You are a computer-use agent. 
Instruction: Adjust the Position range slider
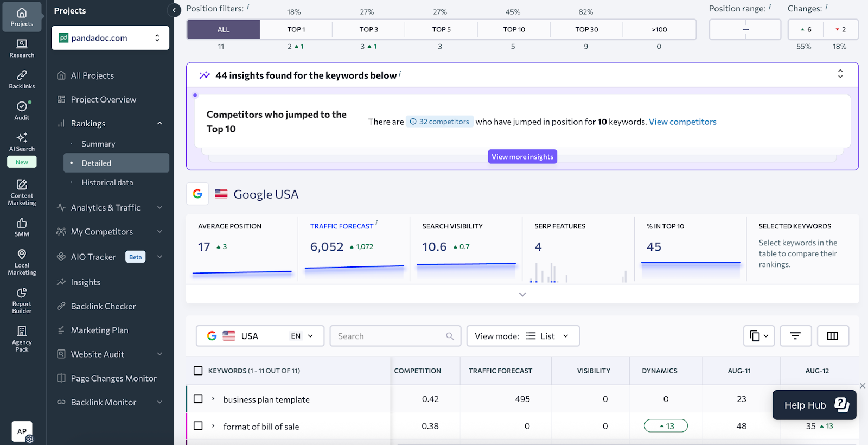pos(745,29)
